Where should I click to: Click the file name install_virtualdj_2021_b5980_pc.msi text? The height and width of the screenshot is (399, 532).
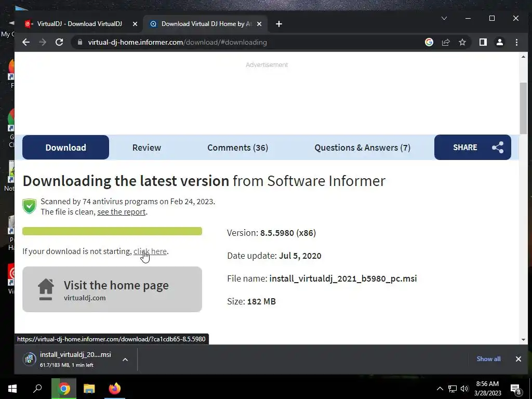point(343,278)
